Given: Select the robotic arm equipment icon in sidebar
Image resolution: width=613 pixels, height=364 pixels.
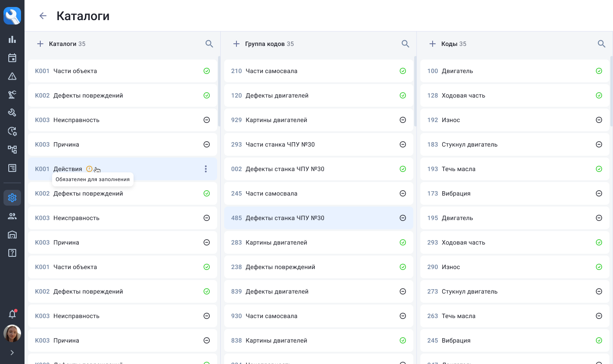Looking at the screenshot, I should click(x=12, y=94).
